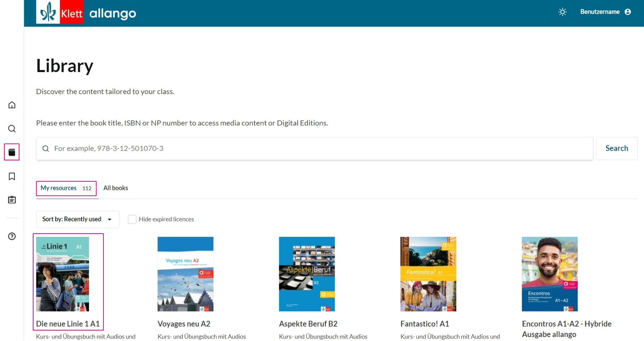Open the Home icon in sidebar

[12, 105]
